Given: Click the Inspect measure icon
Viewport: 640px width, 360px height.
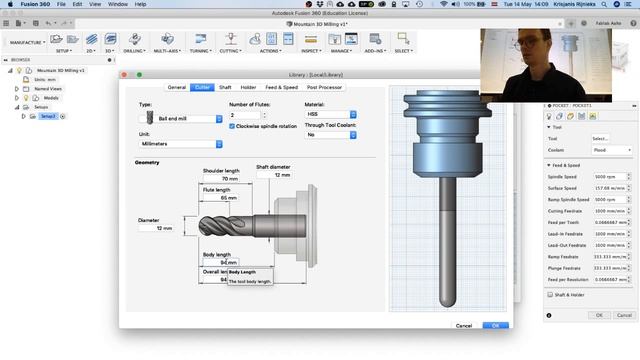Looking at the screenshot, I should tap(311, 40).
